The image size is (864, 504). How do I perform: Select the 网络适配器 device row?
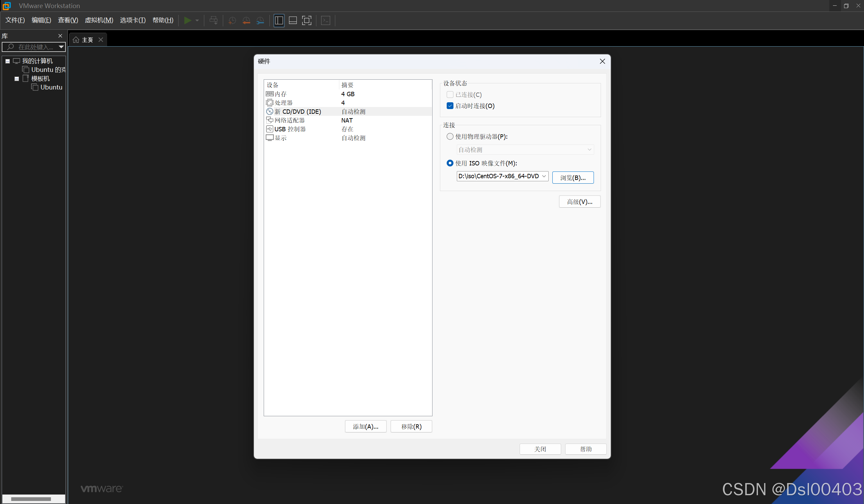point(348,120)
